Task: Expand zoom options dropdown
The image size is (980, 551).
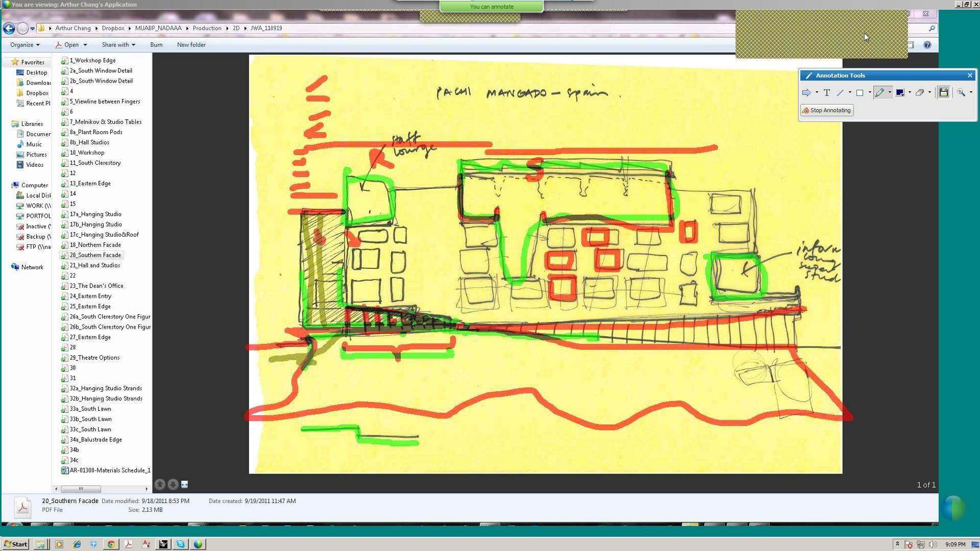Action: [971, 93]
